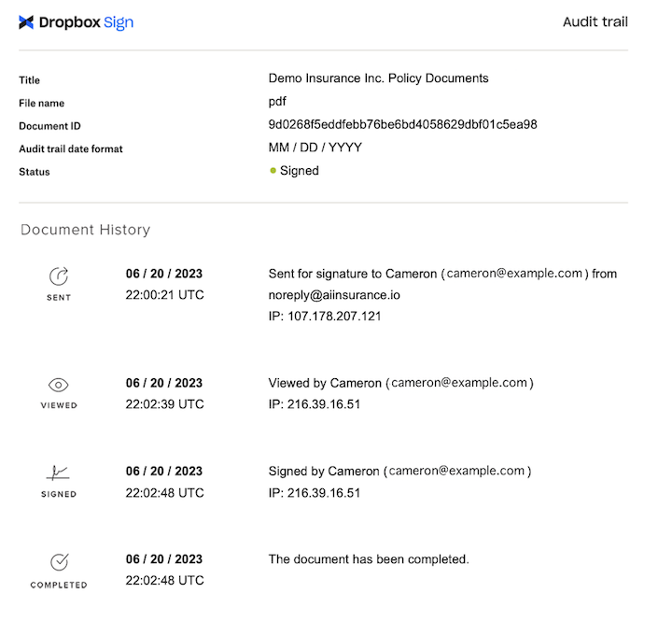The image size is (672, 621).
Task: Click the IP address 107.178.207.121
Action: (334, 317)
